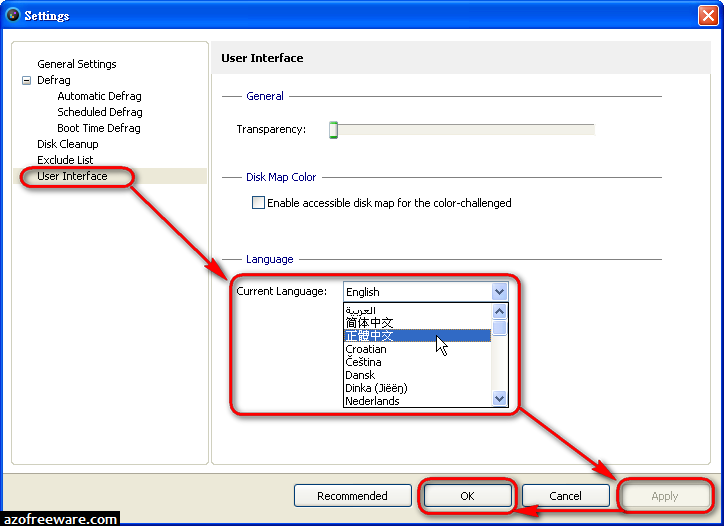Enable accessible disk map checkbox
This screenshot has height=526, width=724.
pos(258,203)
